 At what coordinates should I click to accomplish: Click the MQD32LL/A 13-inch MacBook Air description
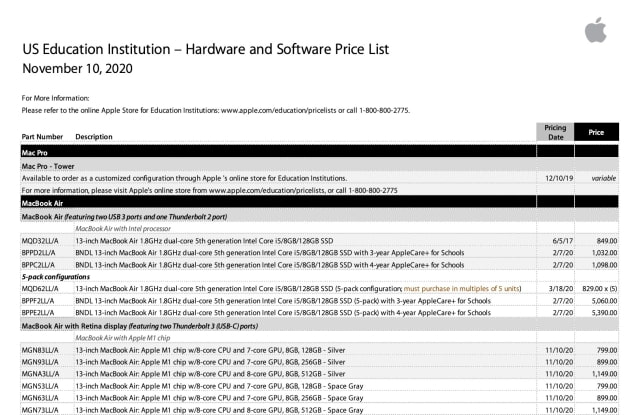tap(204, 241)
